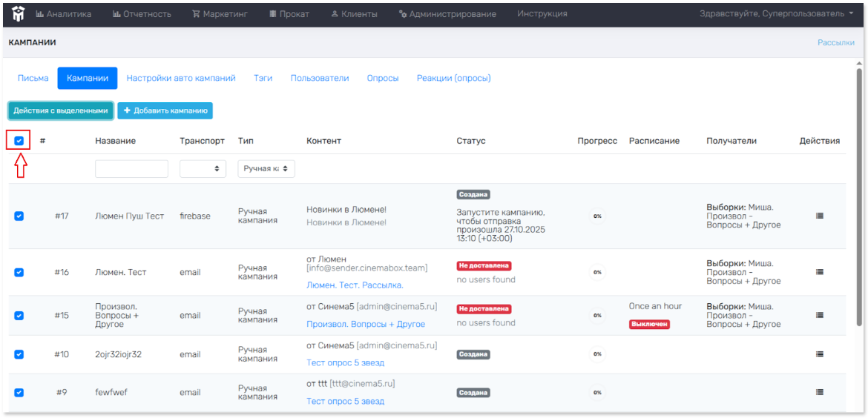The width and height of the screenshot is (868, 418).
Task: Click the 0% progress circle of campaign #15
Action: point(596,315)
